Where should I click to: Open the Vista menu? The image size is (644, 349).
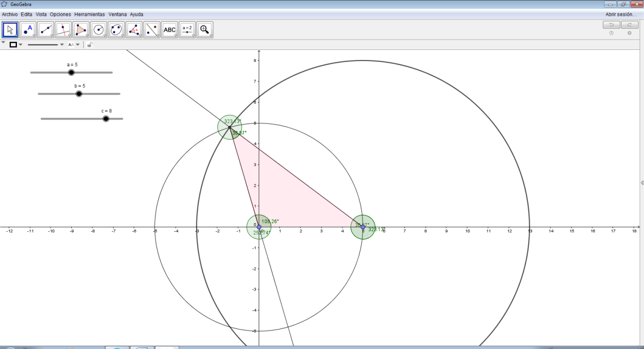pyautogui.click(x=41, y=14)
